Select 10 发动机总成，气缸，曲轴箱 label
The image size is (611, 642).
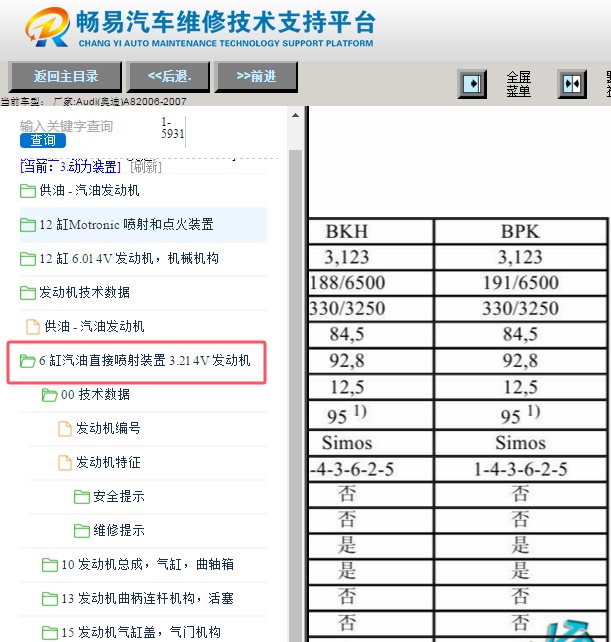coord(147,564)
